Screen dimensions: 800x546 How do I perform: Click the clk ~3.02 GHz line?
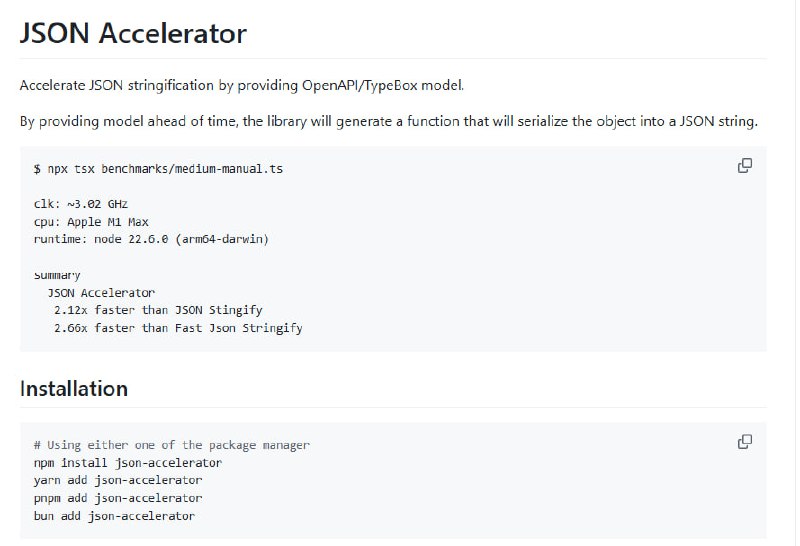81,203
